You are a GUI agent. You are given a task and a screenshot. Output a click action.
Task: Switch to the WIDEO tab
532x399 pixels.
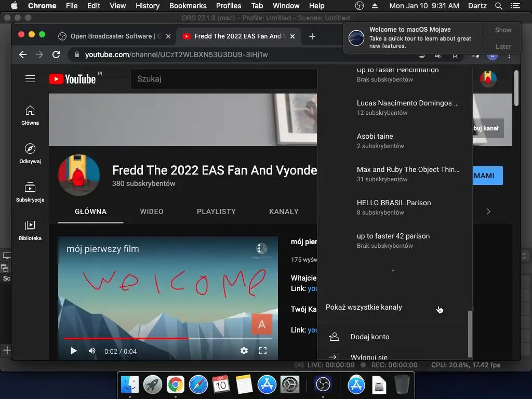[x=152, y=212]
